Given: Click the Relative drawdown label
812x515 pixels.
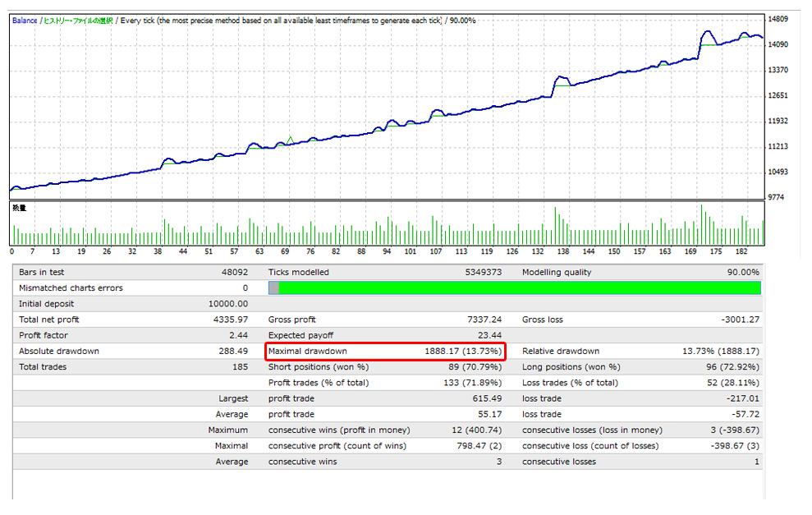Looking at the screenshot, I should (x=561, y=351).
